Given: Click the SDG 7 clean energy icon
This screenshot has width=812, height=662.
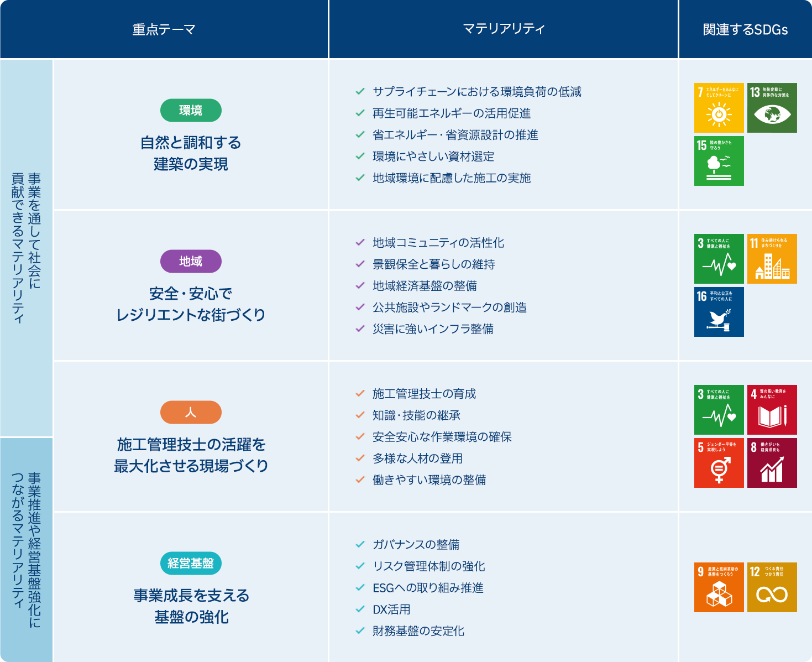Looking at the screenshot, I should [719, 108].
